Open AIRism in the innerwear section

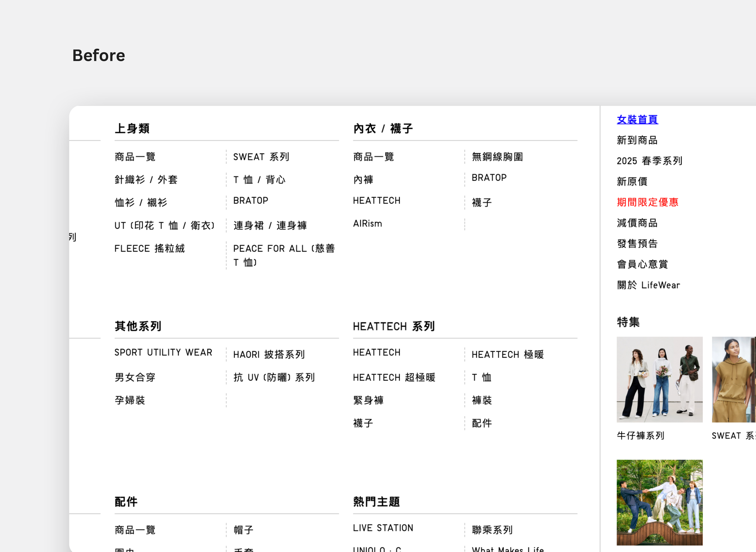click(x=367, y=224)
